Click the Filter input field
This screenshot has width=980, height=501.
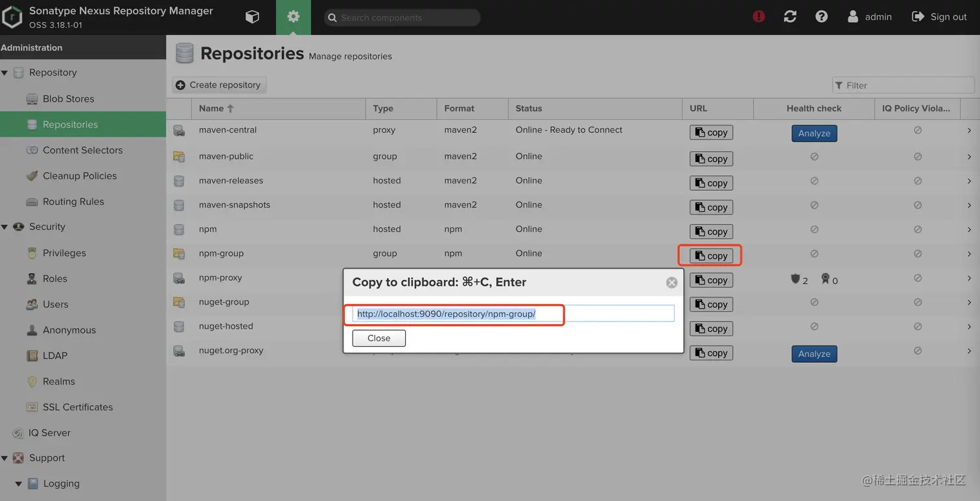[x=903, y=85]
